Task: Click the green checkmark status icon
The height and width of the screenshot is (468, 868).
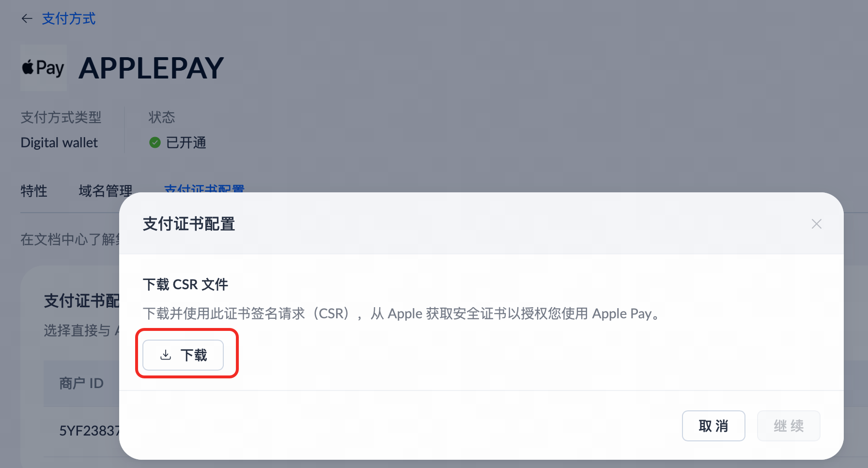Action: 155,142
